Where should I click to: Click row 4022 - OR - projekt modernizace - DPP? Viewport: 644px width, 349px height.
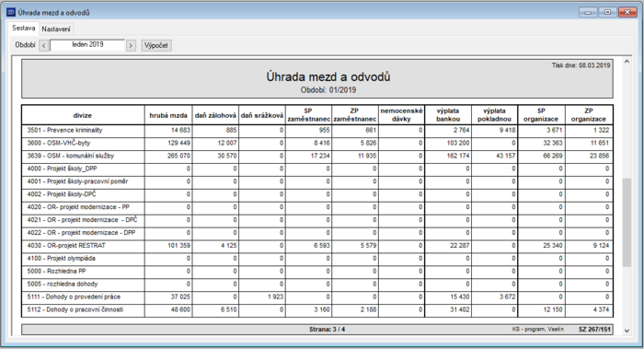(x=317, y=233)
